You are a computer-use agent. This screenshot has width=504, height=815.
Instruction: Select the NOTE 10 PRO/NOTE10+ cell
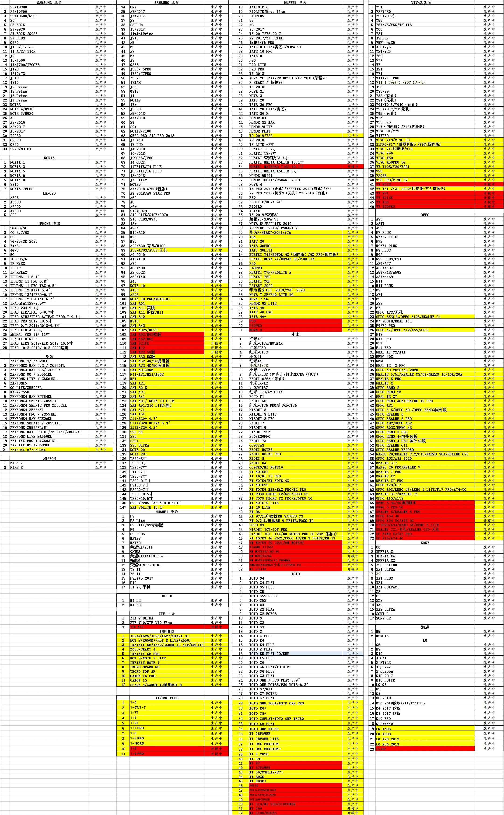point(167,299)
